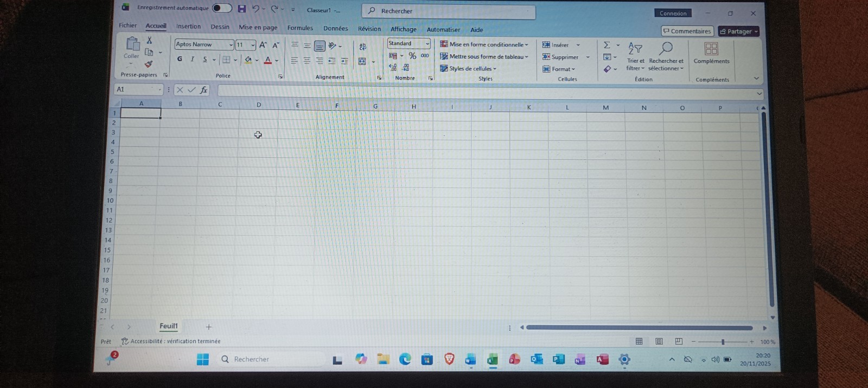Click the A1 name box field
The width and height of the screenshot is (868, 388).
[x=138, y=89]
